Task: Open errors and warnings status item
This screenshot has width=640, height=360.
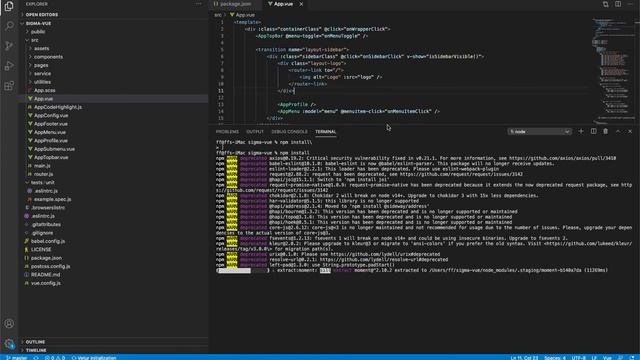Action: click(55, 358)
